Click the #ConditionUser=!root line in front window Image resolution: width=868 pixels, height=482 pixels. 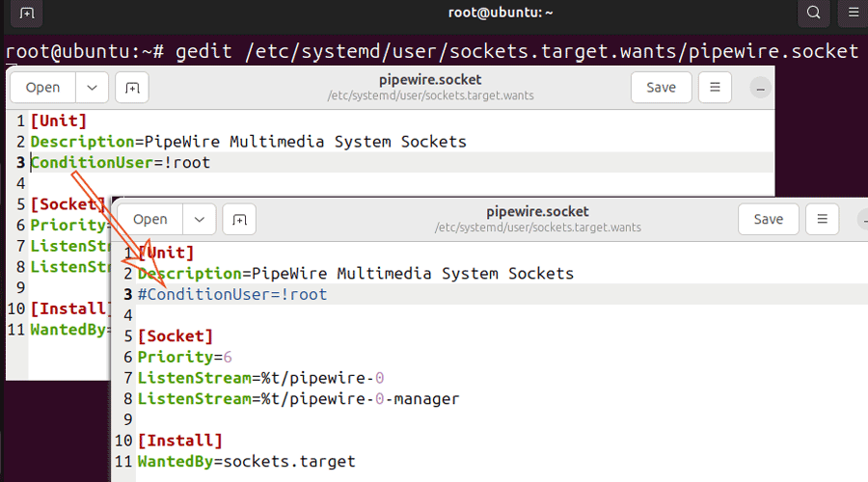tap(232, 294)
